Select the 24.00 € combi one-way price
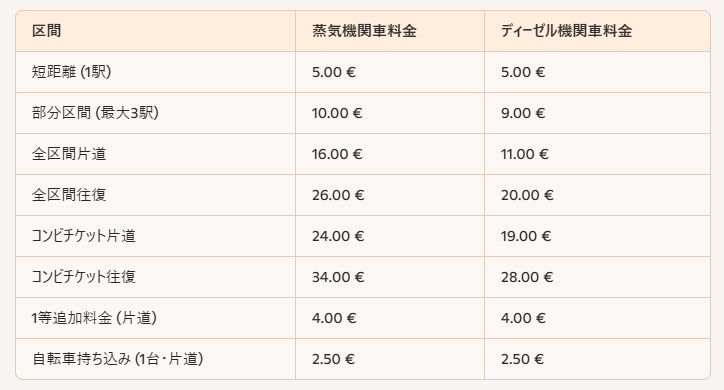 point(338,236)
